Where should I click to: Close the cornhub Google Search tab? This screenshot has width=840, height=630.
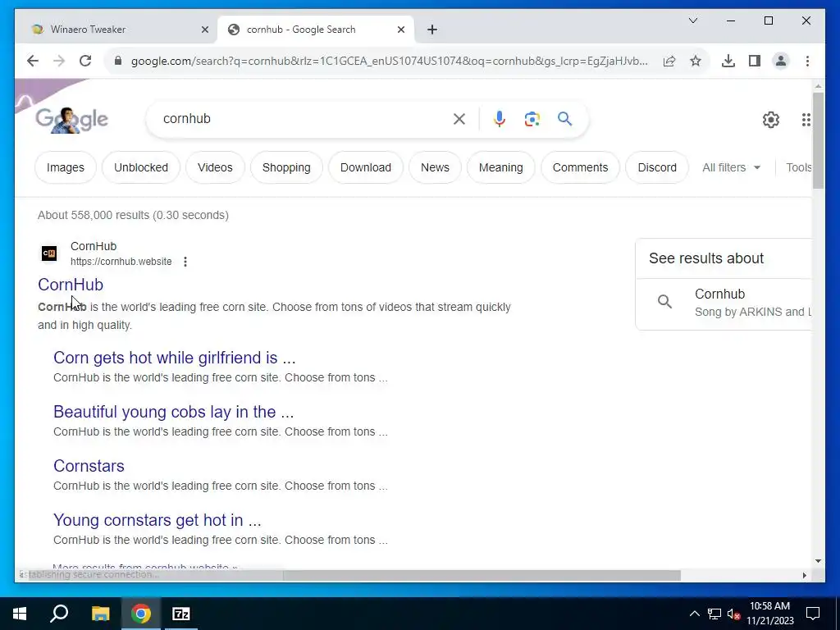[400, 30]
